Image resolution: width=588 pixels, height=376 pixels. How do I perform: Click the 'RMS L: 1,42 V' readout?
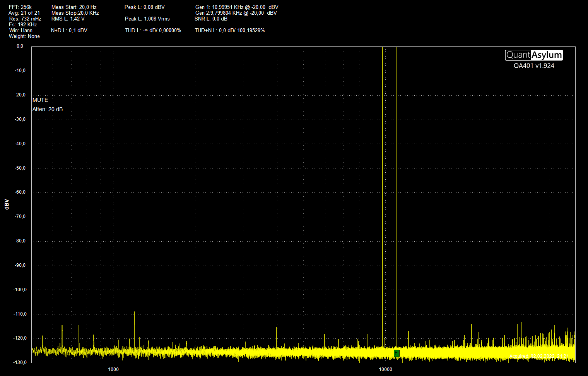[x=68, y=19]
